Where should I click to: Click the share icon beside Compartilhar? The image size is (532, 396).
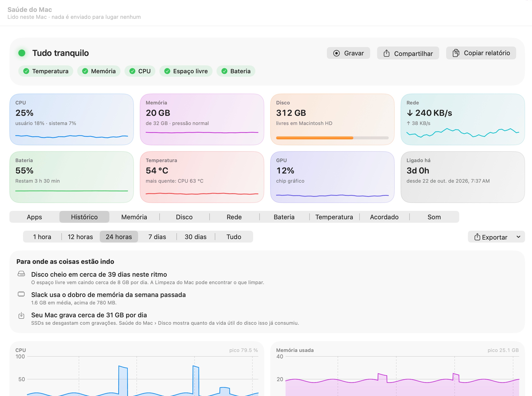(x=387, y=53)
